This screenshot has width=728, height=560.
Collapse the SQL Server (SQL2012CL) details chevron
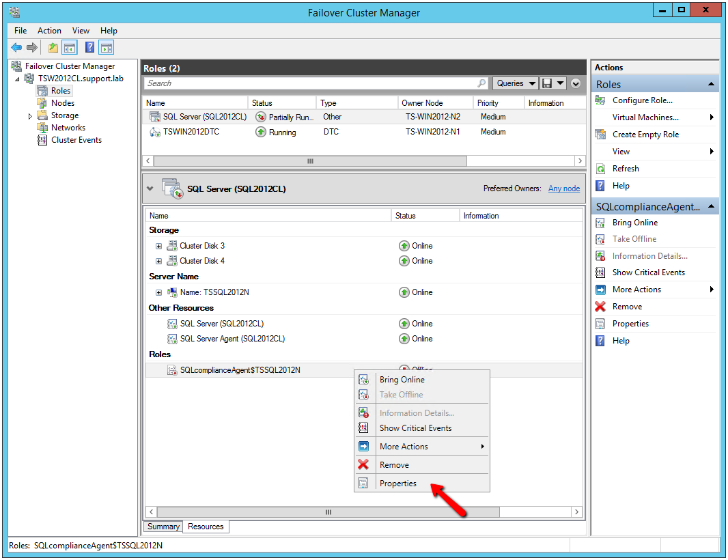[150, 188]
